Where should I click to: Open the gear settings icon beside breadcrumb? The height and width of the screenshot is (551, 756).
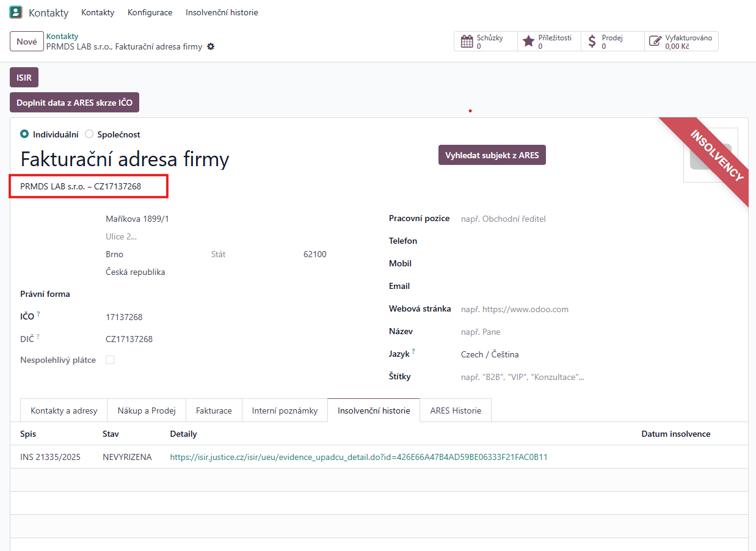click(211, 47)
